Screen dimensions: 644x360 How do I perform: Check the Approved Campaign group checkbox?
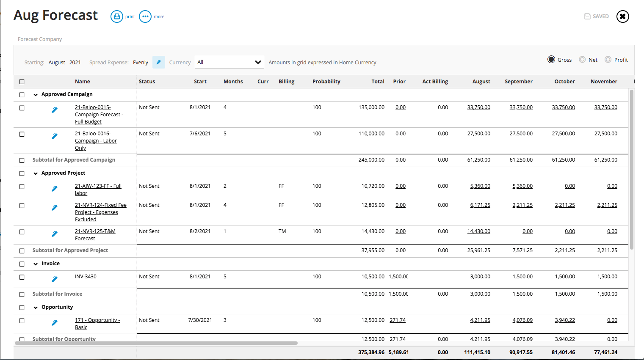(22, 95)
